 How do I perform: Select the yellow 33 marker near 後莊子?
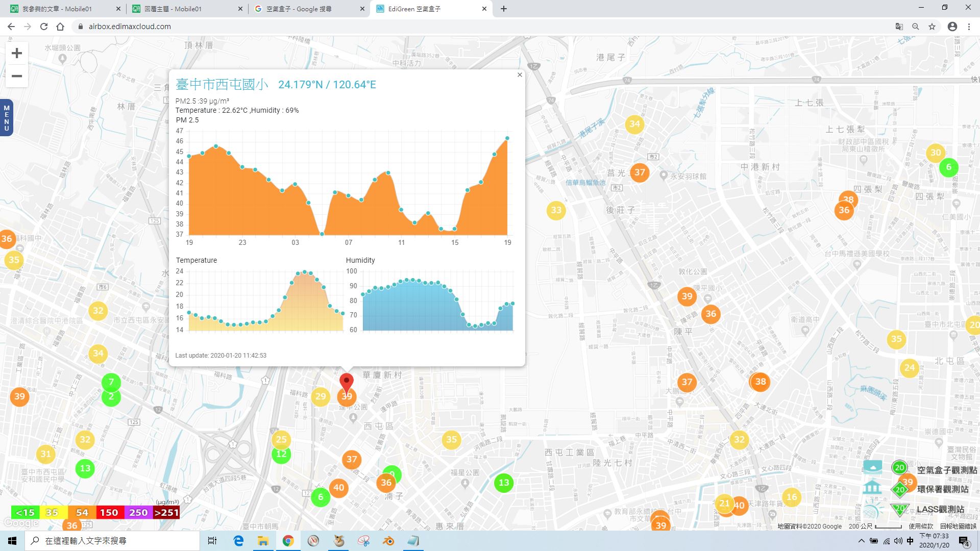coord(556,210)
